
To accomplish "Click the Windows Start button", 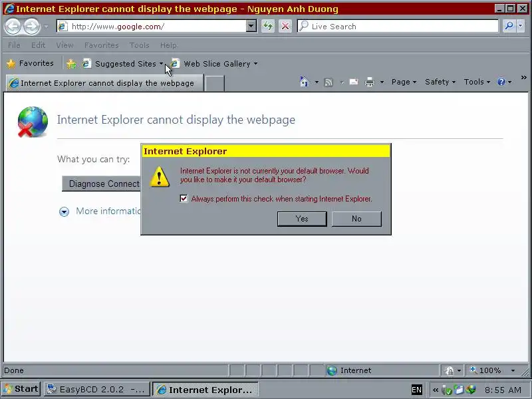I will 21,389.
